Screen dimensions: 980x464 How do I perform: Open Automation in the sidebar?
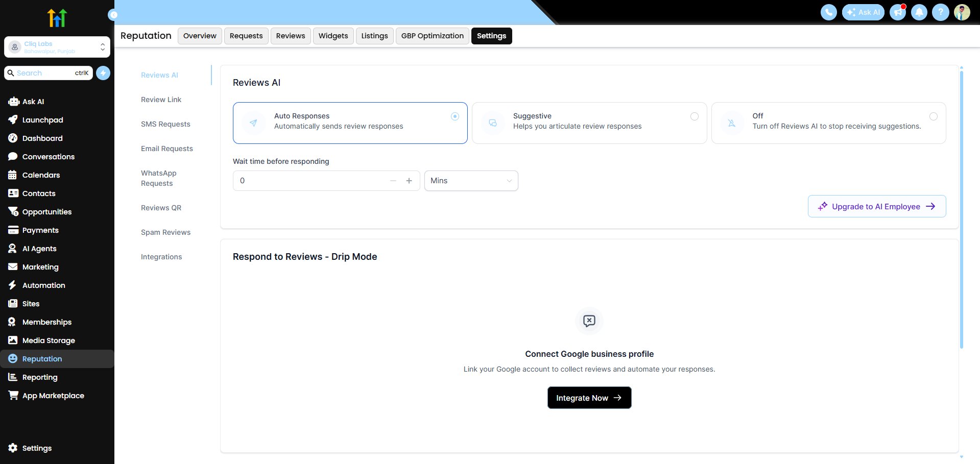[57, 285]
